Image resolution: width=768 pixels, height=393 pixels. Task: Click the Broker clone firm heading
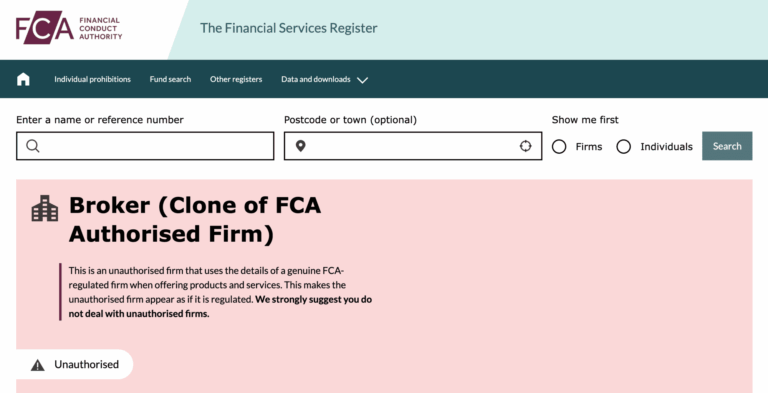pyautogui.click(x=195, y=219)
